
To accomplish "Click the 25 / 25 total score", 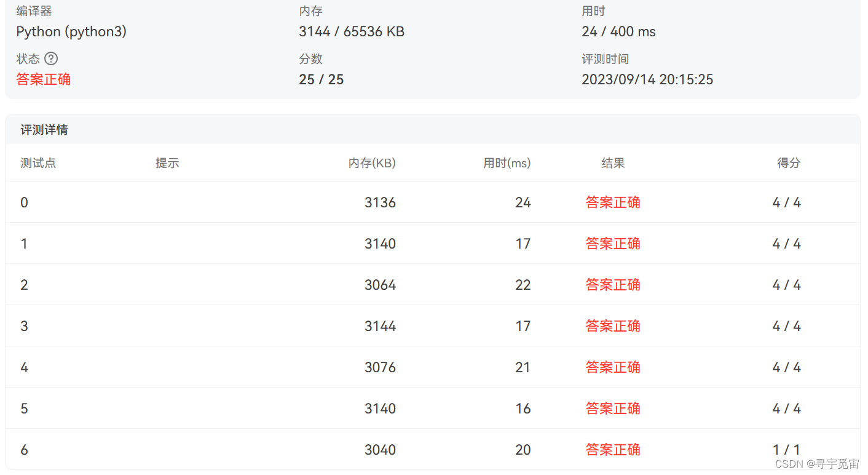I will 322,79.
